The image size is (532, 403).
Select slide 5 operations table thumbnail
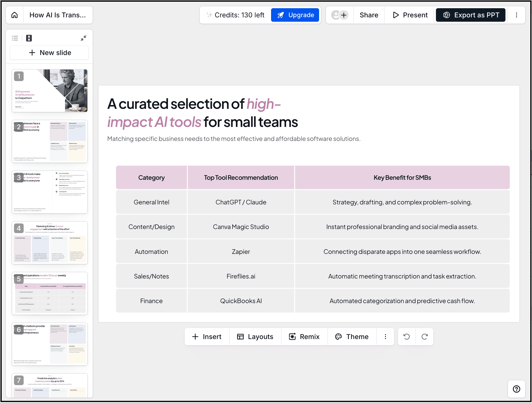point(50,293)
